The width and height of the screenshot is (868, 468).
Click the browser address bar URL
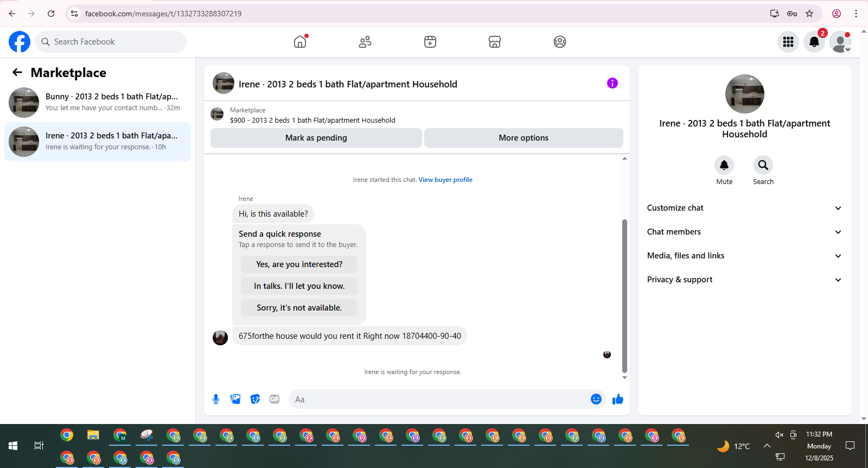[x=163, y=14]
